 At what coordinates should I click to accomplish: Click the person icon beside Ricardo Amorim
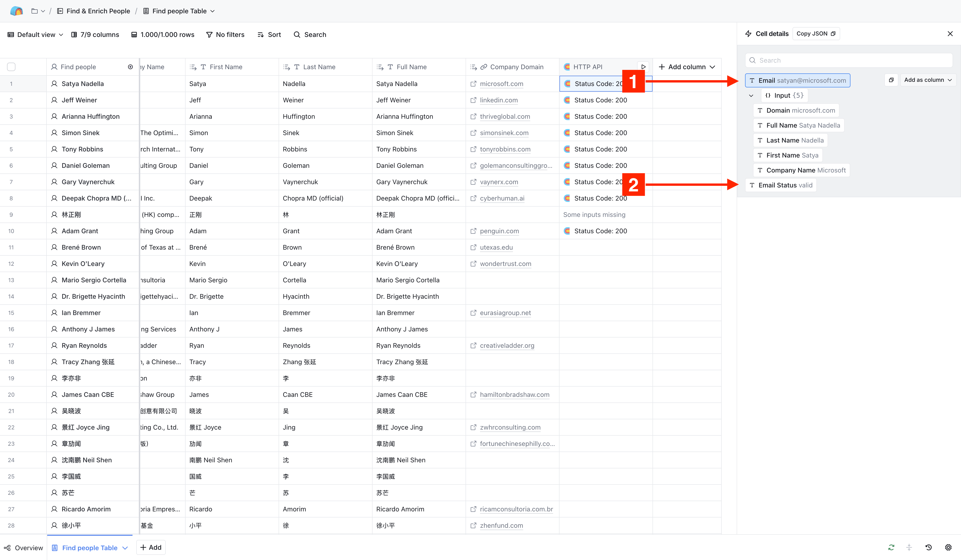point(54,509)
